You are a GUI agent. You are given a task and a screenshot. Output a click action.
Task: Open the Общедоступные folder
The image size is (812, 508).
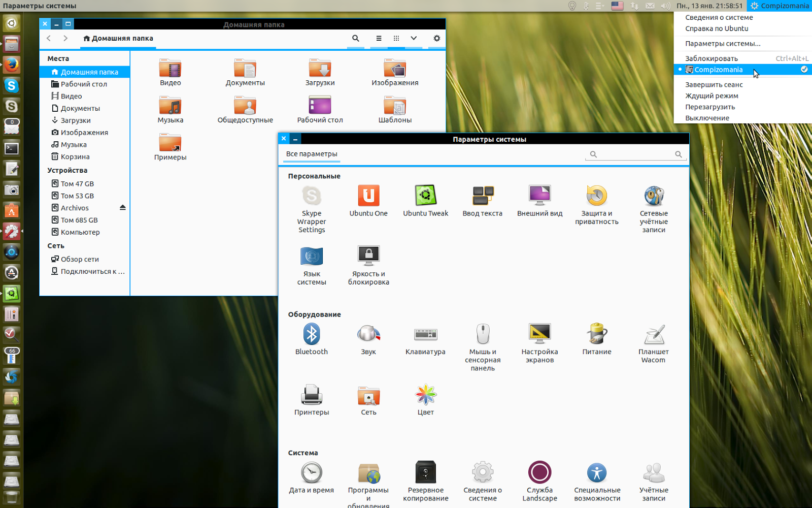(x=245, y=110)
